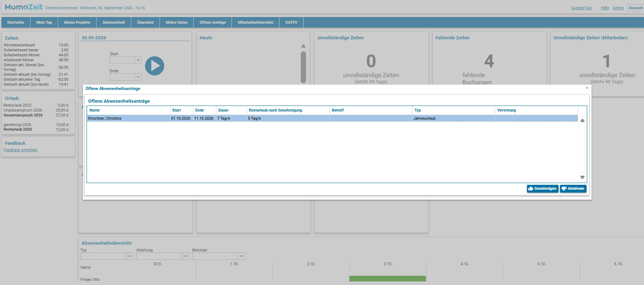Sort table by Betreff column header
The image size is (644, 285).
(x=371, y=110)
